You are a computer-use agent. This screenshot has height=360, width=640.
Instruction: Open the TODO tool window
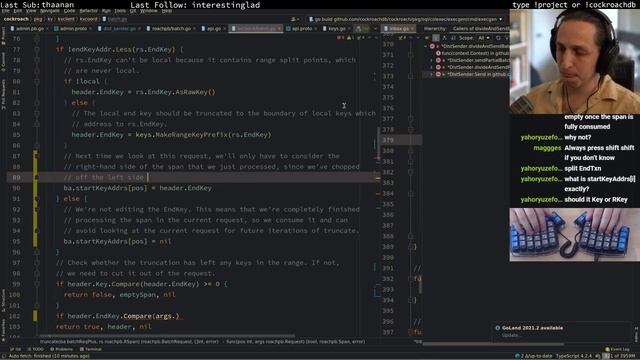pos(36,349)
